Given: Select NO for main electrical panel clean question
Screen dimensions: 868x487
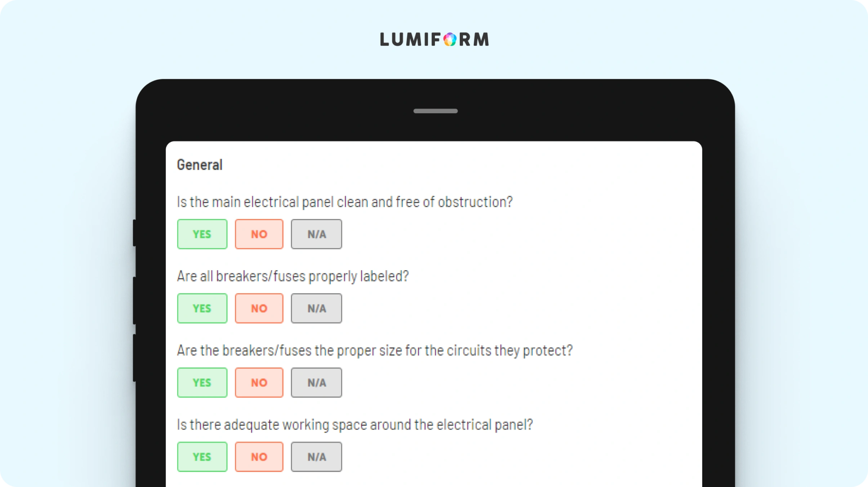Looking at the screenshot, I should pyautogui.click(x=259, y=234).
